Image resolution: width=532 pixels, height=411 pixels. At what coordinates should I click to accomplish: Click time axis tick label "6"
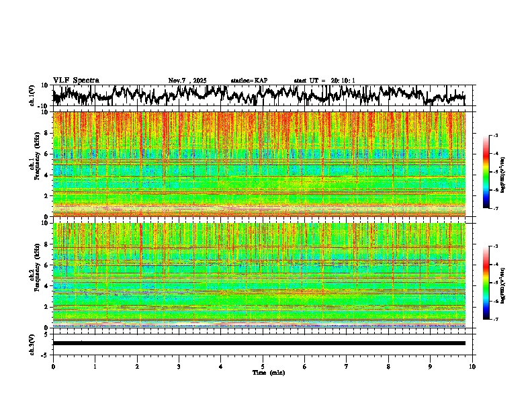point(304,367)
